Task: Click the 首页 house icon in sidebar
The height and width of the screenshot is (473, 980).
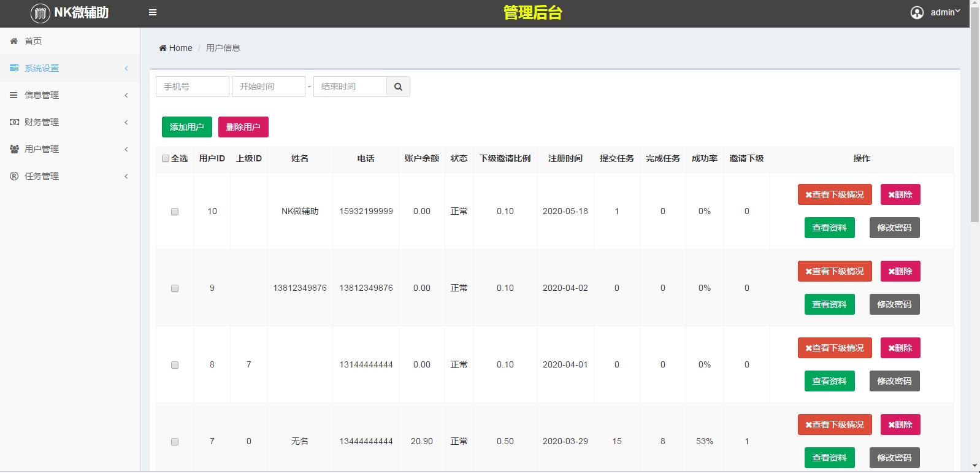Action: pyautogui.click(x=13, y=41)
